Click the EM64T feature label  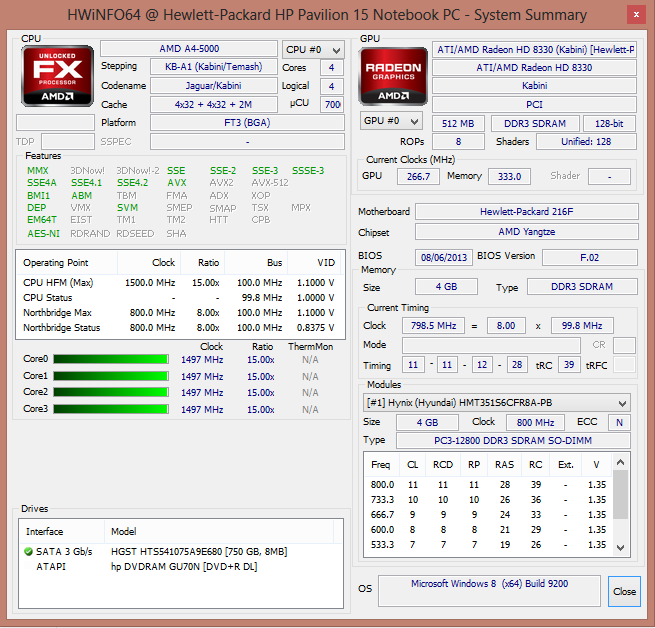point(42,220)
